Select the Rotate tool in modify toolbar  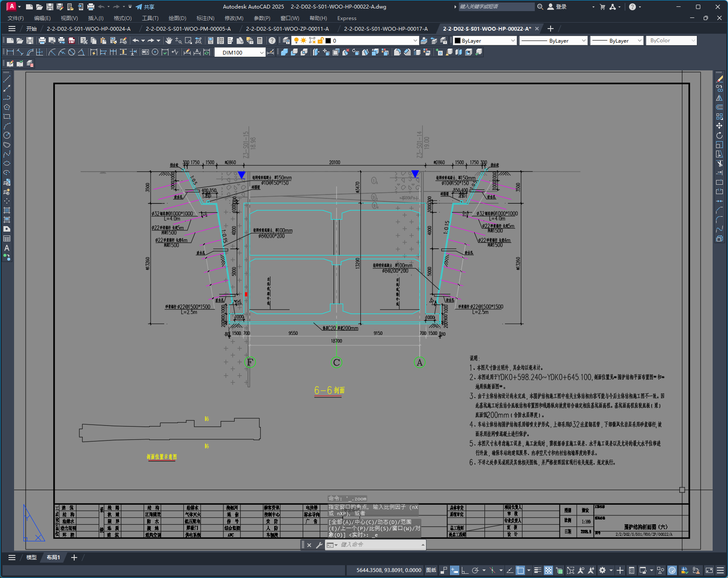(719, 135)
